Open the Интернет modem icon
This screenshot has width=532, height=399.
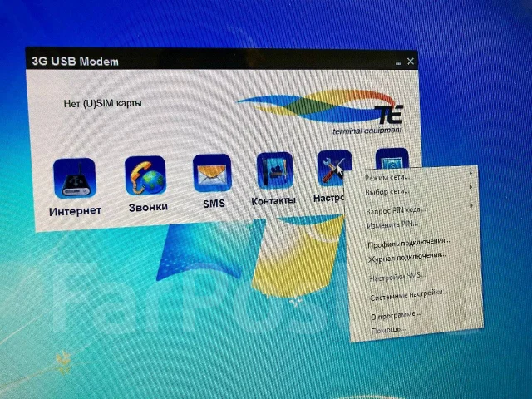pyautogui.click(x=75, y=179)
